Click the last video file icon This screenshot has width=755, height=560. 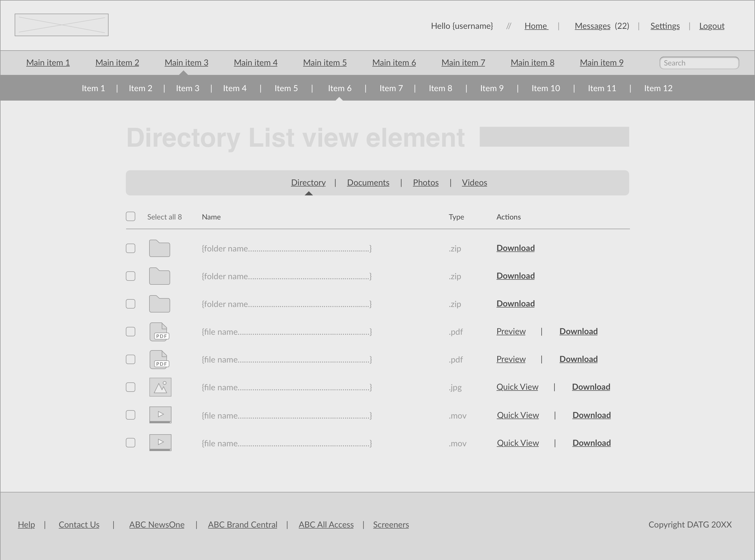tap(160, 443)
